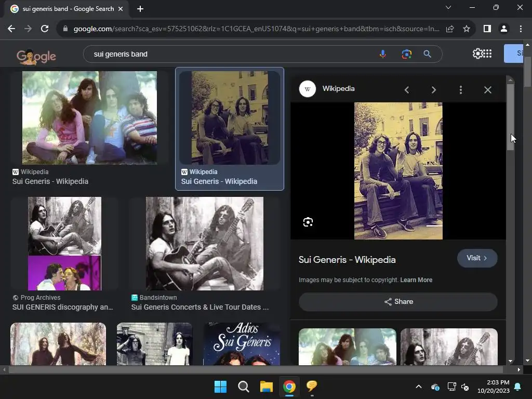The image size is (532, 399).
Task: Open the notification bell in the taskbar
Action: click(x=518, y=387)
